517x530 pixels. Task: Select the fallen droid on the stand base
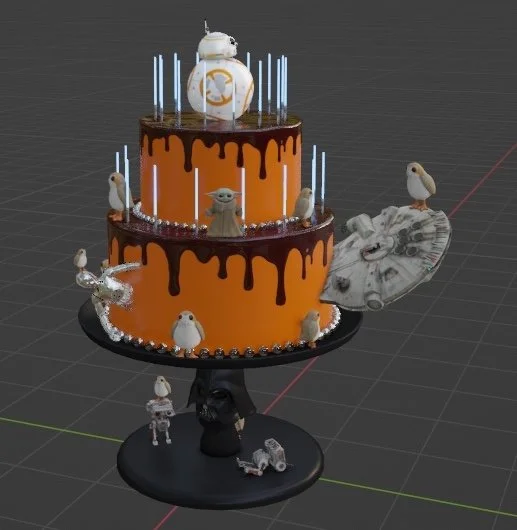264,456
